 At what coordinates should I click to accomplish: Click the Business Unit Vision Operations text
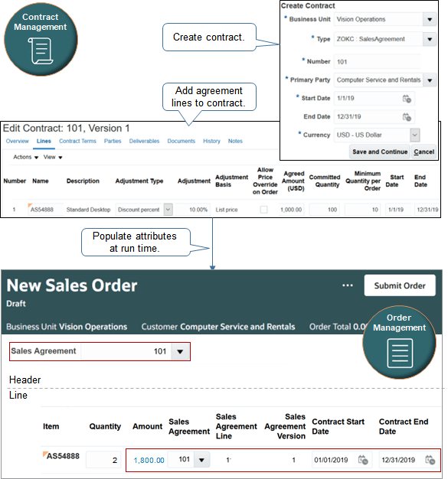coord(67,327)
